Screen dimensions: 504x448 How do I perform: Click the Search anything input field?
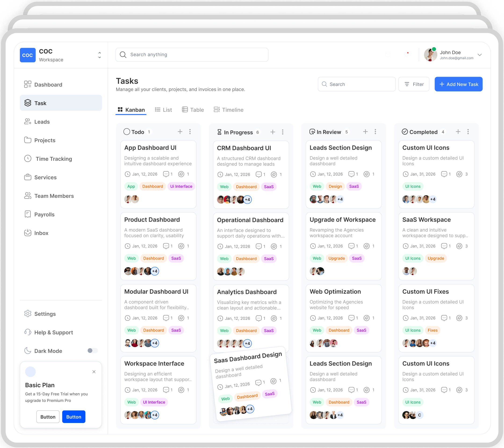pos(192,54)
